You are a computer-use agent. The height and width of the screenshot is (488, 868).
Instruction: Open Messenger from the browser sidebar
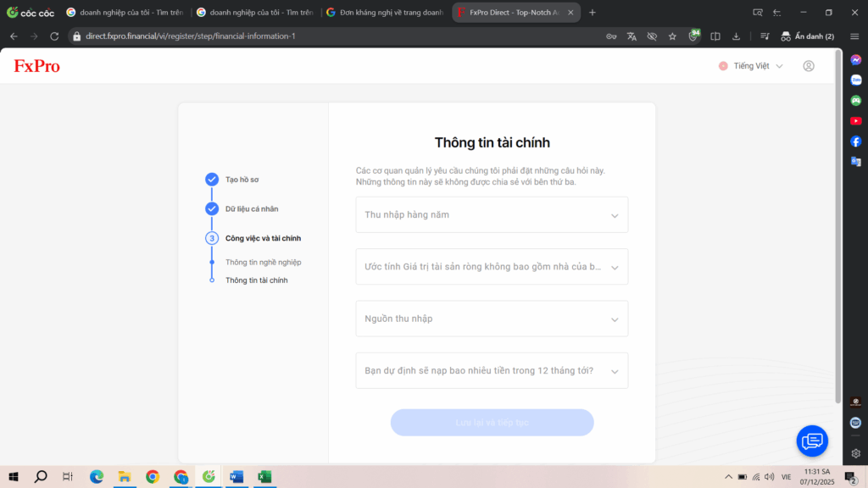pyautogui.click(x=856, y=60)
